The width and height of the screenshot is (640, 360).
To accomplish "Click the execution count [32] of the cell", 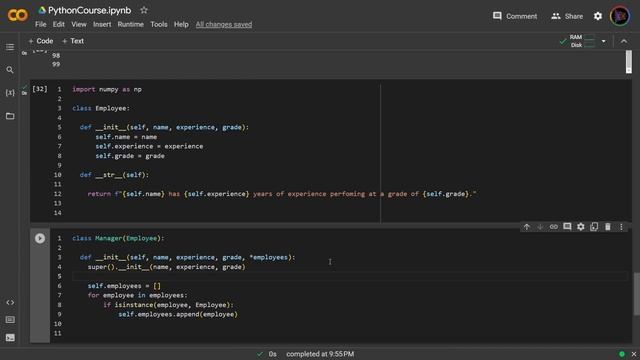I will [x=40, y=89].
